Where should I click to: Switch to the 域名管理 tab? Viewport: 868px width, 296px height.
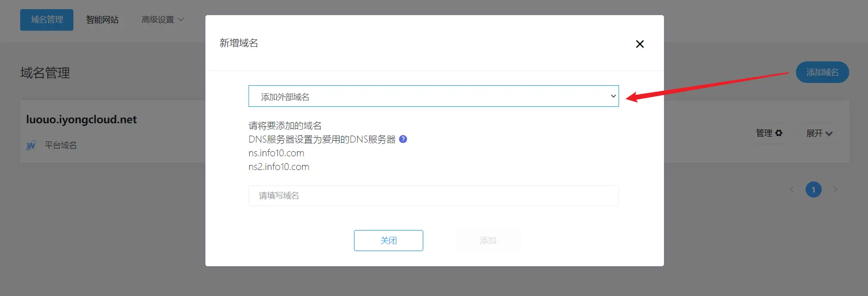47,20
